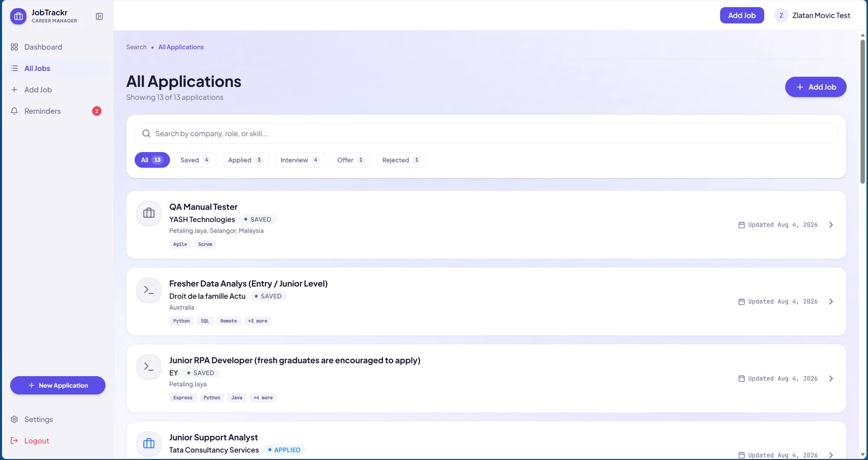The width and height of the screenshot is (868, 460).
Task: Click the Reminders bell icon
Action: 14,111
